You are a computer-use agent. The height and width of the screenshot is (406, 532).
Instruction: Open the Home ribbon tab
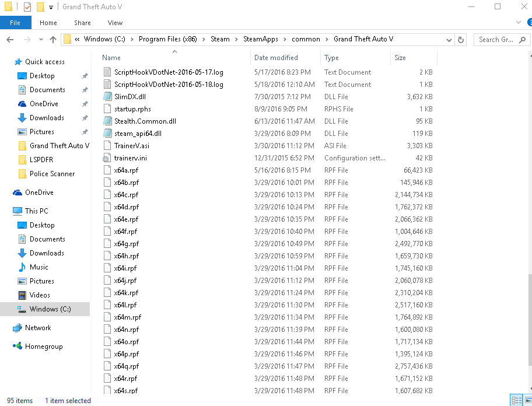pyautogui.click(x=48, y=23)
